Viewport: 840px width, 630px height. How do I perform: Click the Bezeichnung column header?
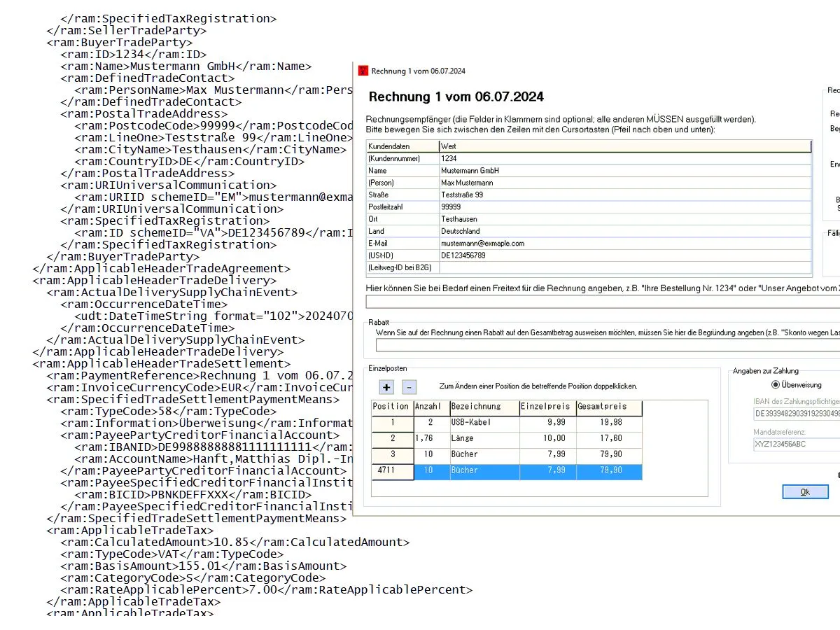(x=484, y=407)
